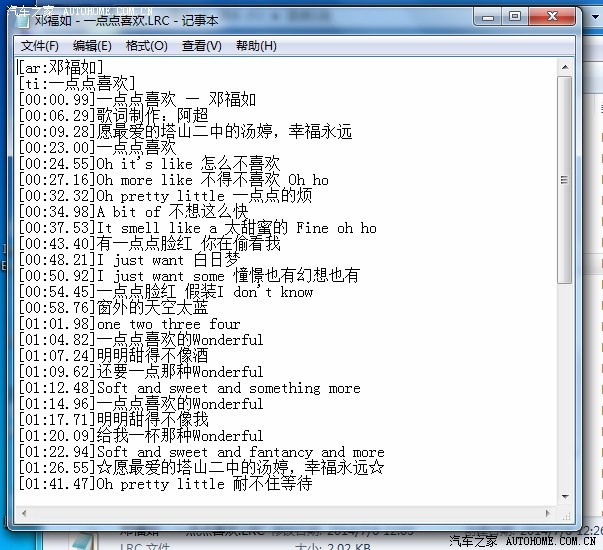Close the Notepad window

tap(553, 16)
